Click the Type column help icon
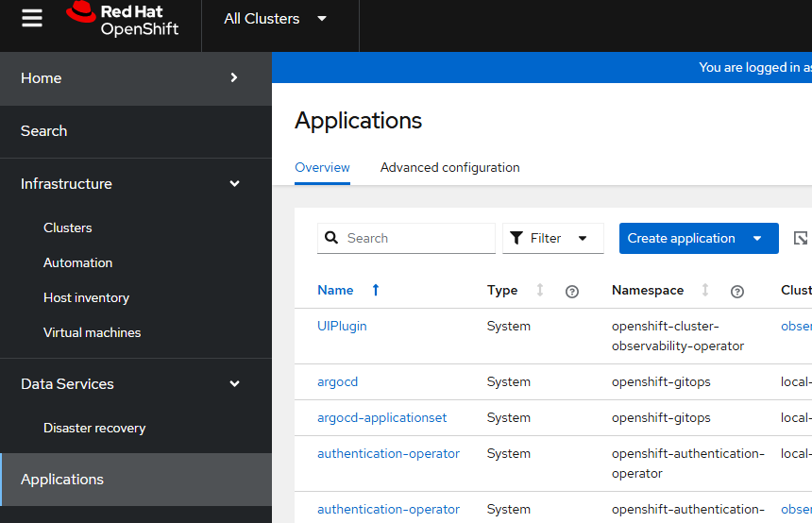The width and height of the screenshot is (812, 523). pos(571,292)
